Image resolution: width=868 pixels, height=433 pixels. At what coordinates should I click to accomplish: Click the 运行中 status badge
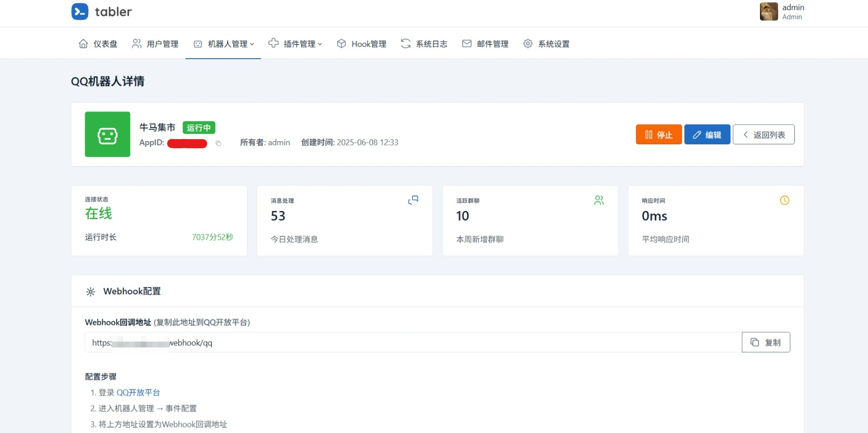pos(199,128)
